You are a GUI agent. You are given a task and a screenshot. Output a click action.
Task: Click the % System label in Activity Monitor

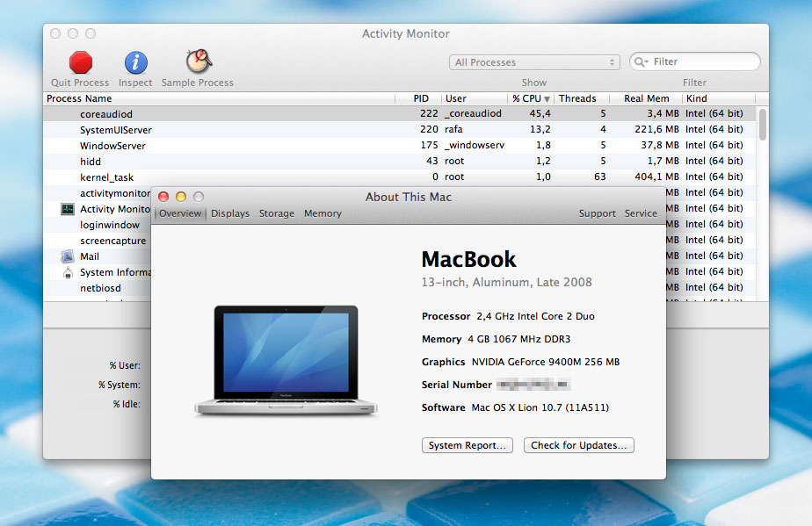120,385
